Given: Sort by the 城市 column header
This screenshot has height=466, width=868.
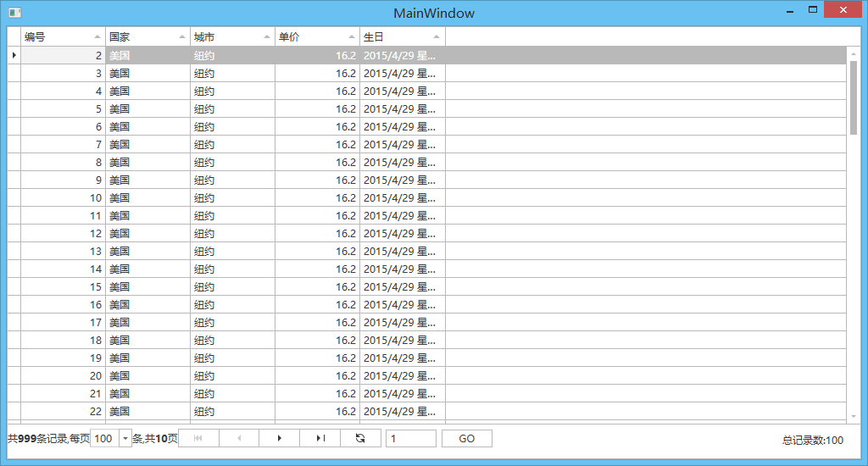Looking at the screenshot, I should [x=232, y=37].
